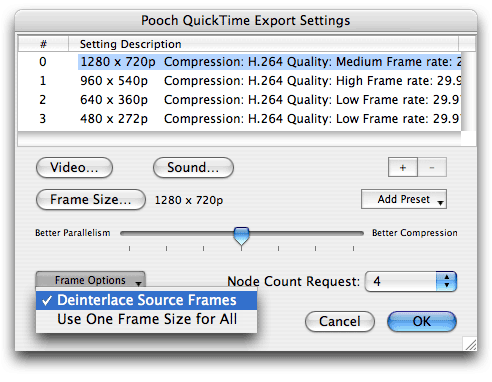
Task: Click the Frame Size... button
Action: click(x=91, y=199)
